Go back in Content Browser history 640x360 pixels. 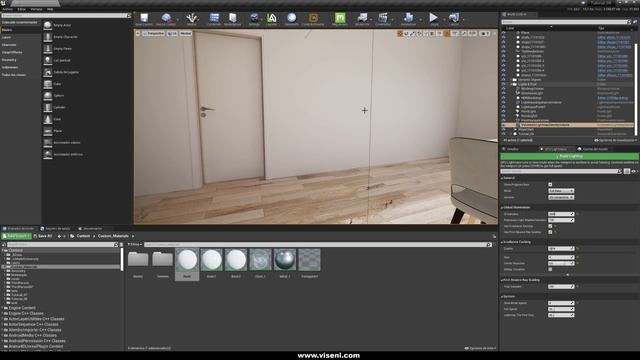point(59,236)
